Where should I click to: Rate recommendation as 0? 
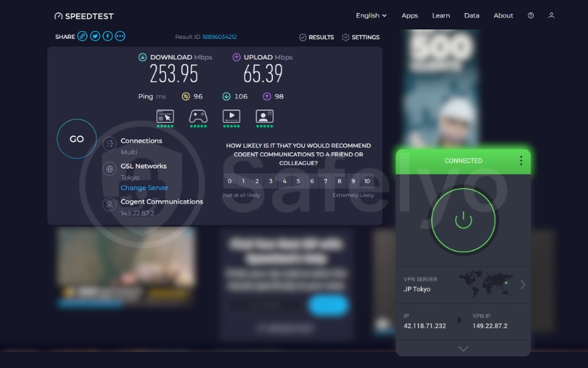229,181
